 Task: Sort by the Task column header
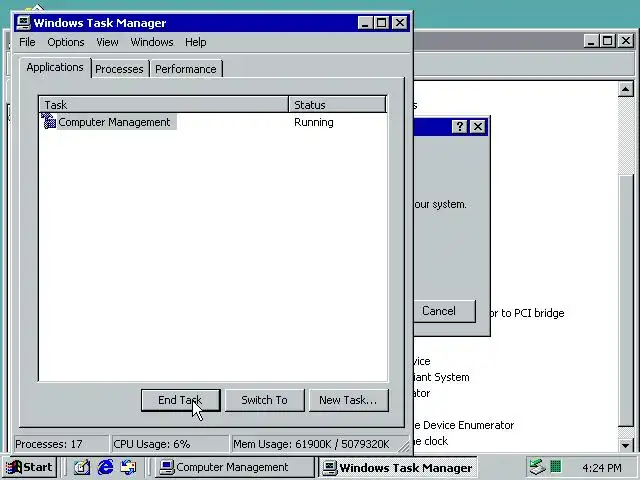pyautogui.click(x=163, y=105)
